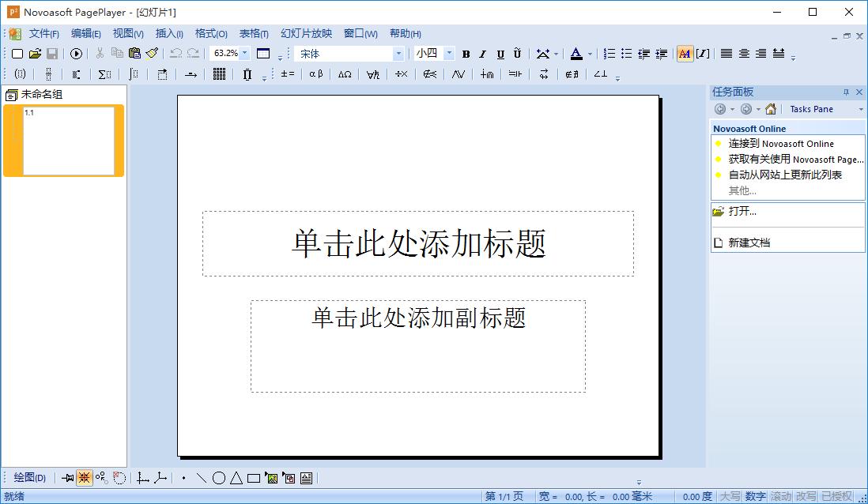Open the lowercase Greek αβ symbols palette
Viewport: 868px width, 504px height.
[x=316, y=74]
